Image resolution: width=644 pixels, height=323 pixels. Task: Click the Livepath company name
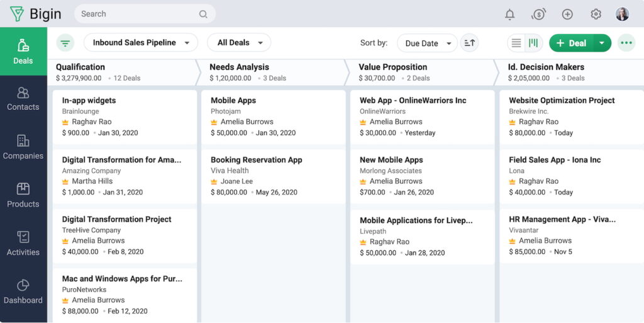coord(373,231)
